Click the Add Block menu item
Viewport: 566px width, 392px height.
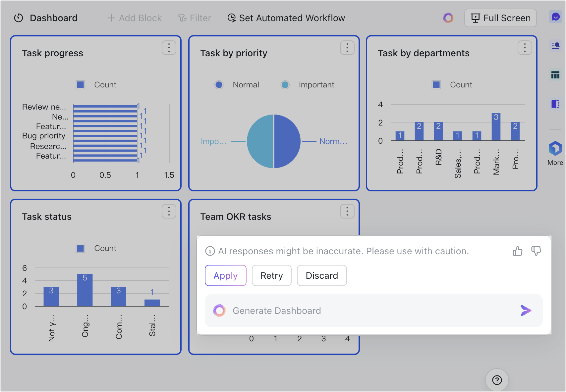click(x=134, y=18)
